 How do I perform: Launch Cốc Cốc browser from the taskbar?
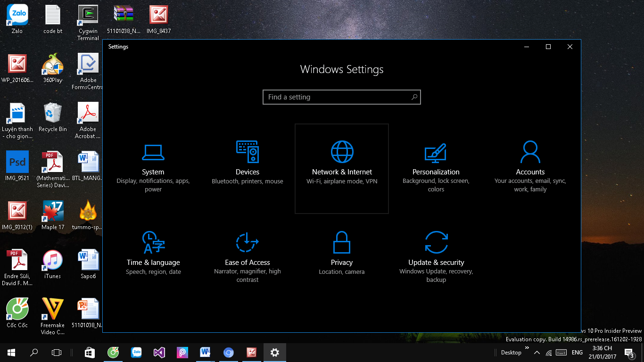pyautogui.click(x=113, y=352)
